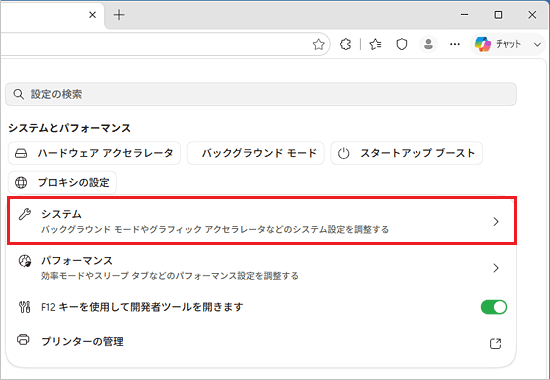The height and width of the screenshot is (380, 550).
Task: Toggle F12 キー developer tools switch
Action: (494, 307)
